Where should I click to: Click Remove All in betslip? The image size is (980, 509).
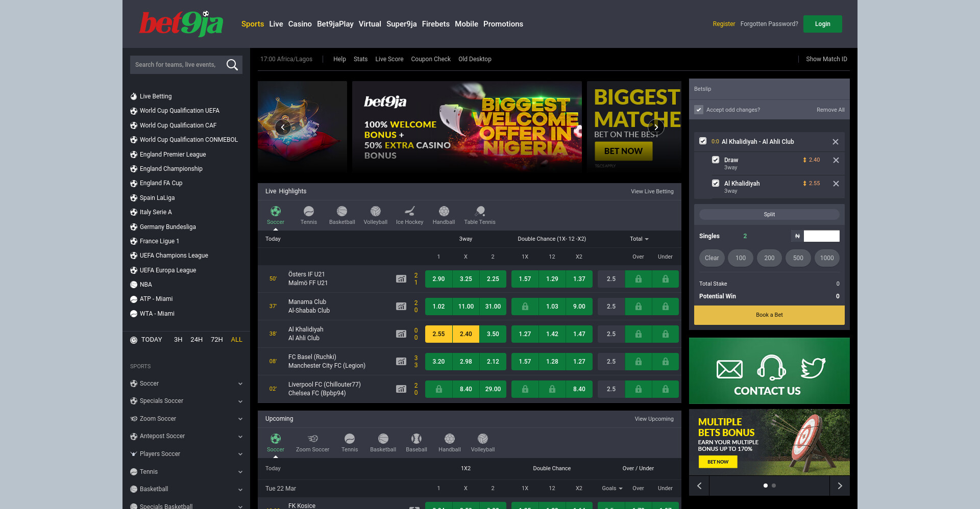830,110
